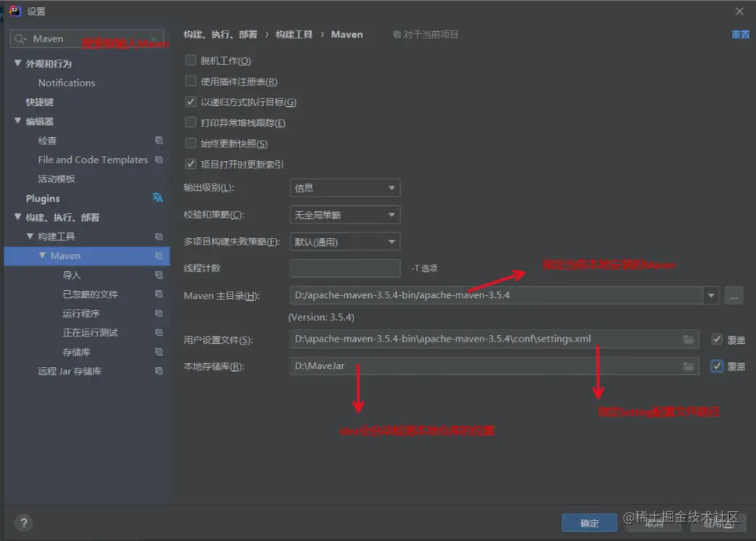Toggle 脱机工作 checkbox
The image size is (756, 541).
(x=191, y=60)
